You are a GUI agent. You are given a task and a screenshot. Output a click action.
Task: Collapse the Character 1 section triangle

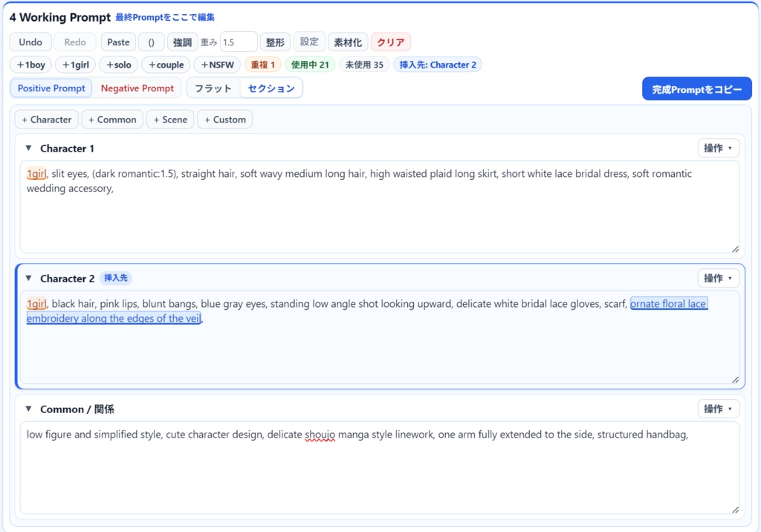click(x=29, y=148)
